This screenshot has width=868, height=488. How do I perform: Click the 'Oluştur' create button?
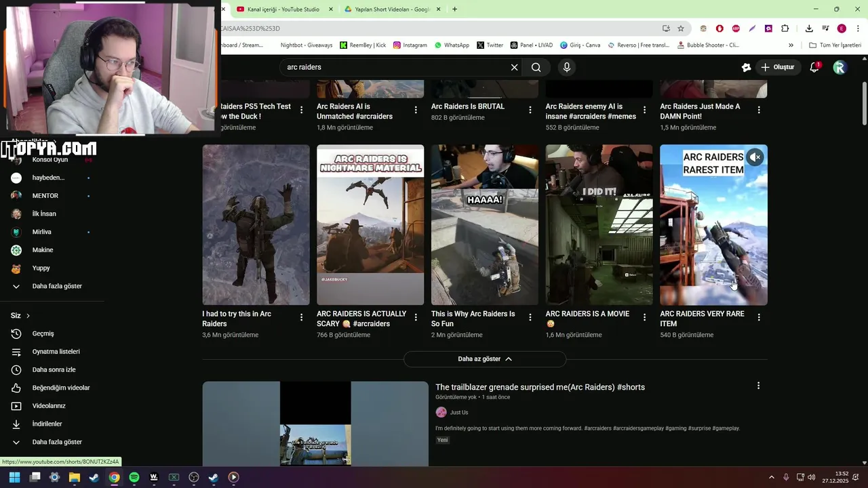777,67
